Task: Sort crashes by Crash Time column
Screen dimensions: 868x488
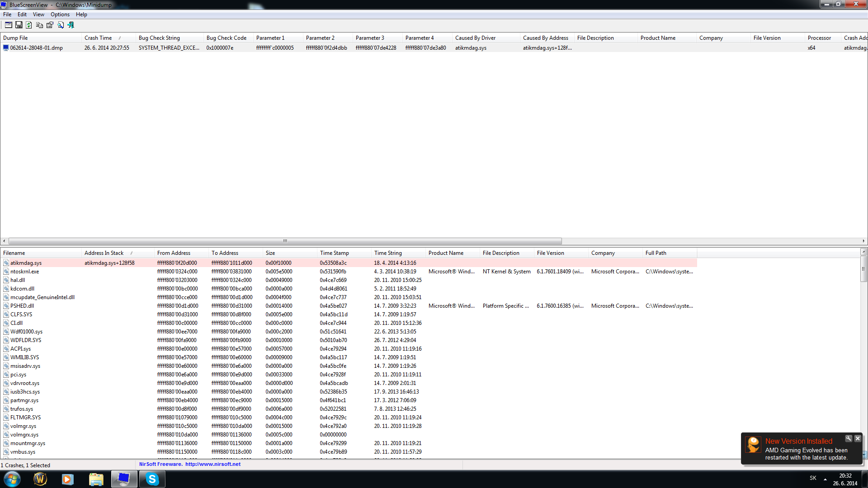Action: pos(98,38)
